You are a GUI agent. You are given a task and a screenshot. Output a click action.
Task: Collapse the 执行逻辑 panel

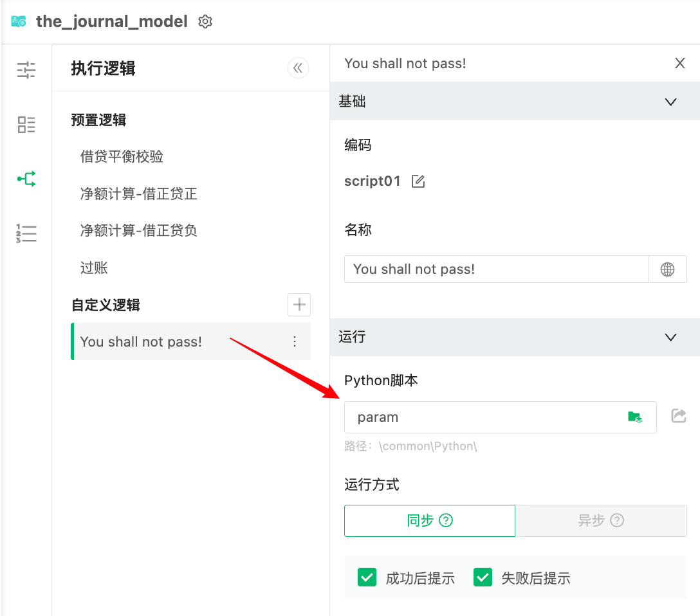tap(298, 68)
